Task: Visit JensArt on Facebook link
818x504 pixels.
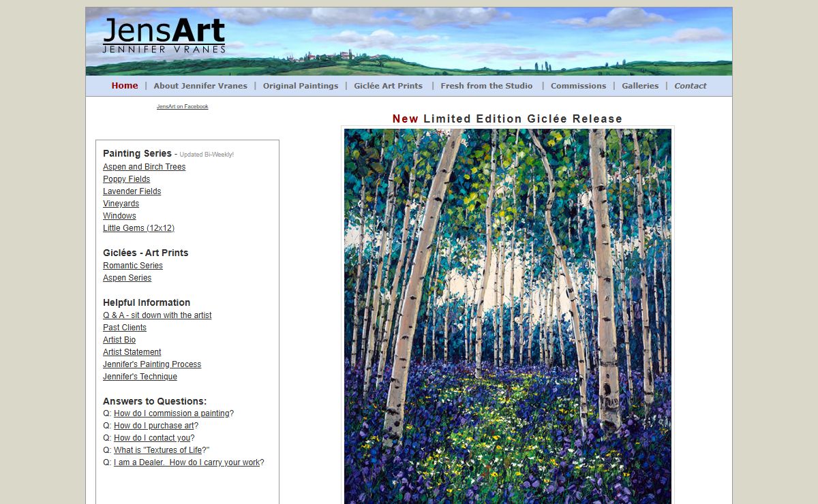Action: (x=183, y=107)
